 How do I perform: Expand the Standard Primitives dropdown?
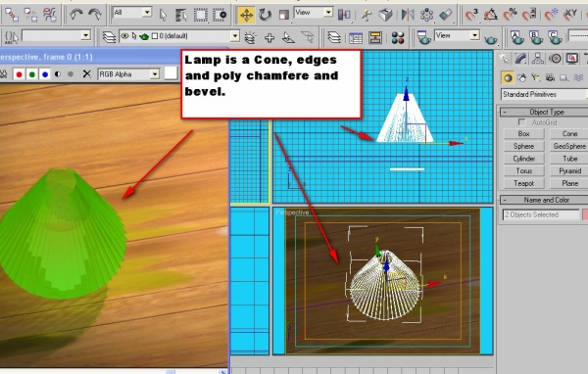tap(544, 94)
